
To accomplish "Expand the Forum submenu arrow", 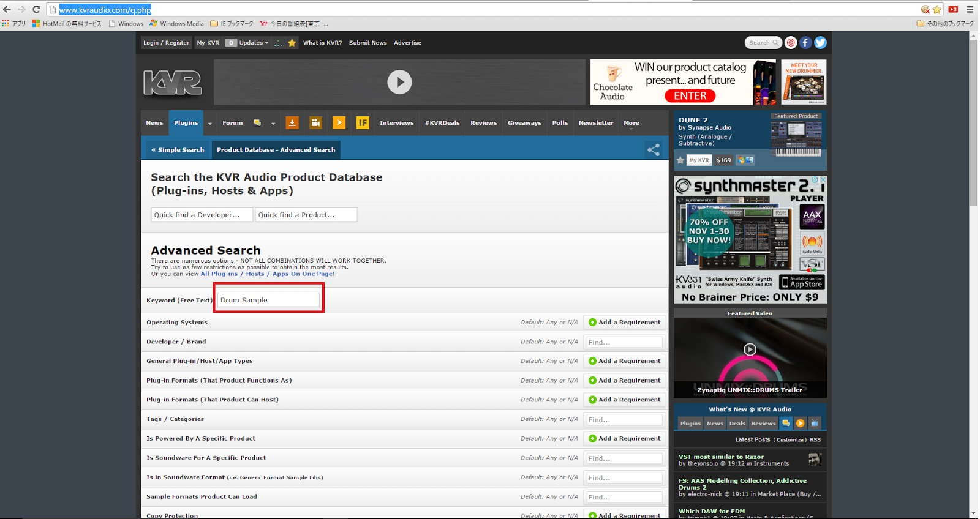I will click(273, 123).
